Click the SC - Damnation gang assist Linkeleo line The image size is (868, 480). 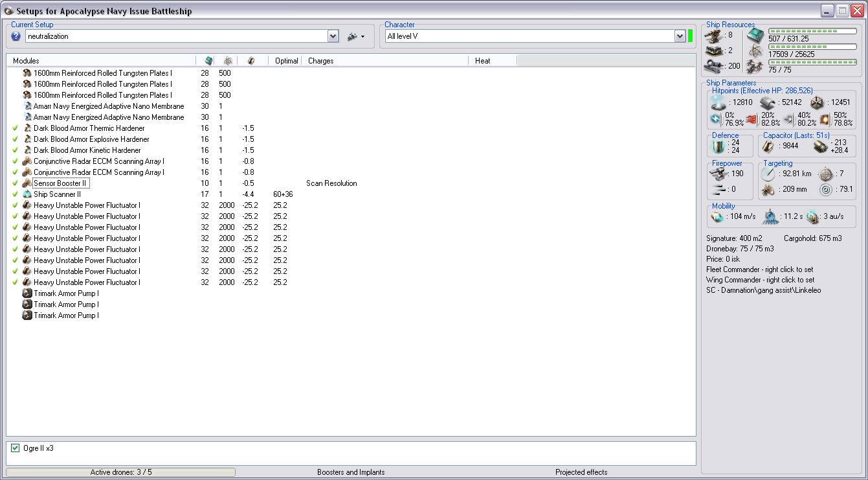point(763,290)
